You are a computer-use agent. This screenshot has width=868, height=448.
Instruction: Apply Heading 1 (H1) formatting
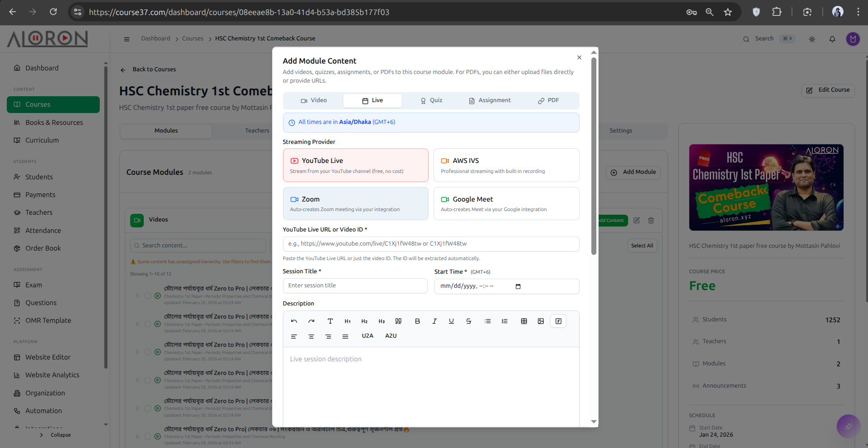coord(347,321)
